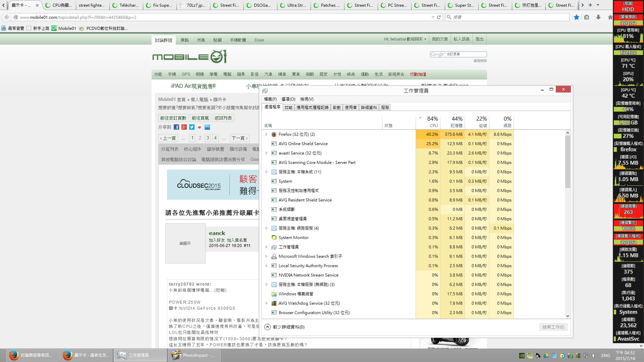Share to Google+ icon on Mobile01 page
Viewport: 644px width, 362px height.
tap(184, 127)
